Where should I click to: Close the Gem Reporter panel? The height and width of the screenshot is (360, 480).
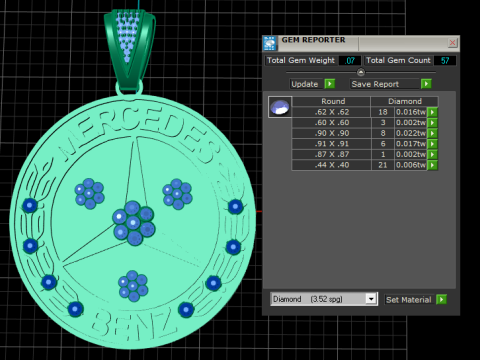[x=452, y=43]
